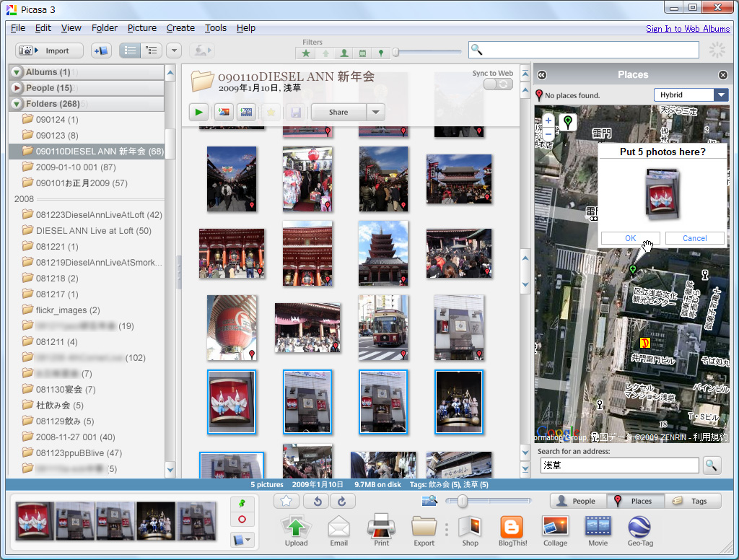
Task: Create a new album icon
Action: (x=101, y=51)
